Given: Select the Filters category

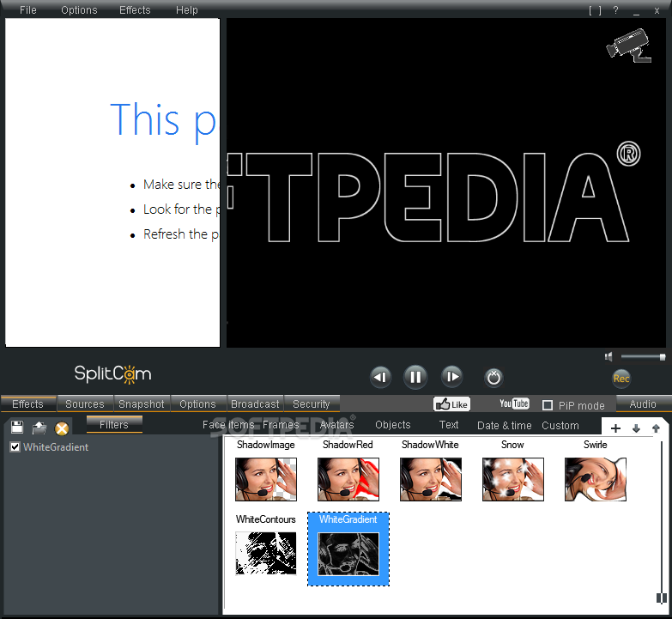Looking at the screenshot, I should (114, 424).
